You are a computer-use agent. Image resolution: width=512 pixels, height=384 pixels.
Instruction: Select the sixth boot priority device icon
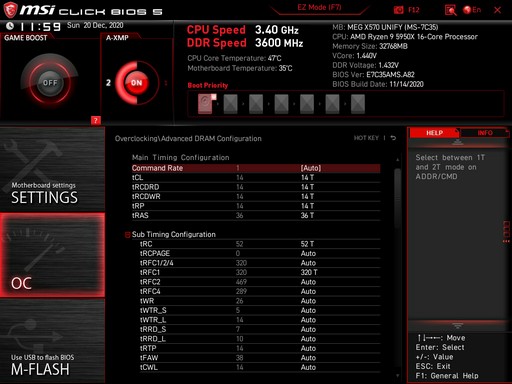(332, 104)
